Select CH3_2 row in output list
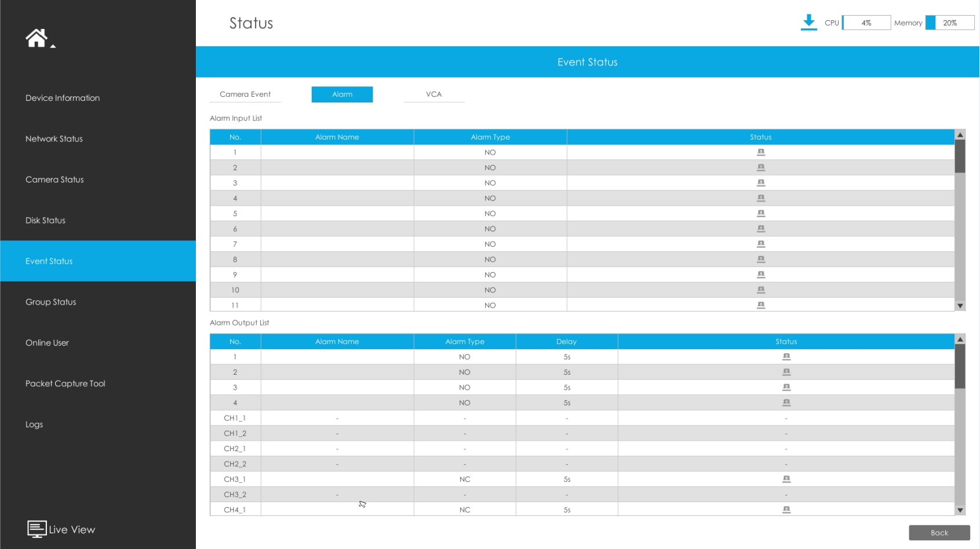This screenshot has width=980, height=549. (582, 495)
